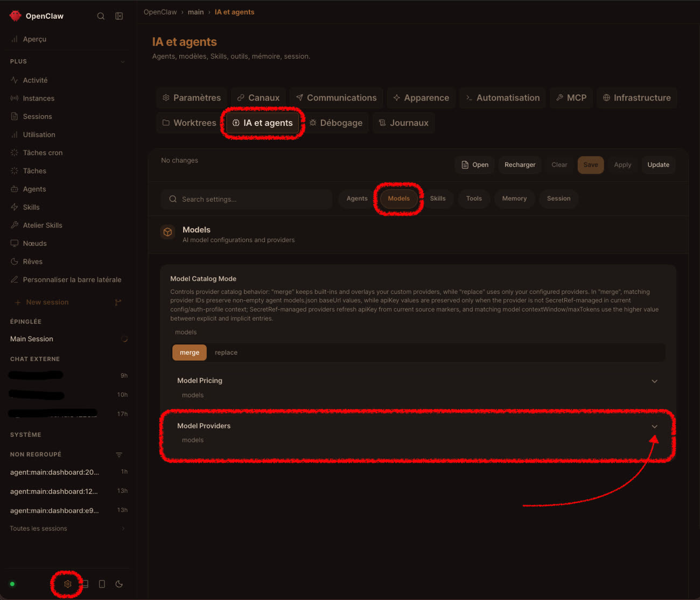Open Toutes les sessions arrow

tap(123, 528)
